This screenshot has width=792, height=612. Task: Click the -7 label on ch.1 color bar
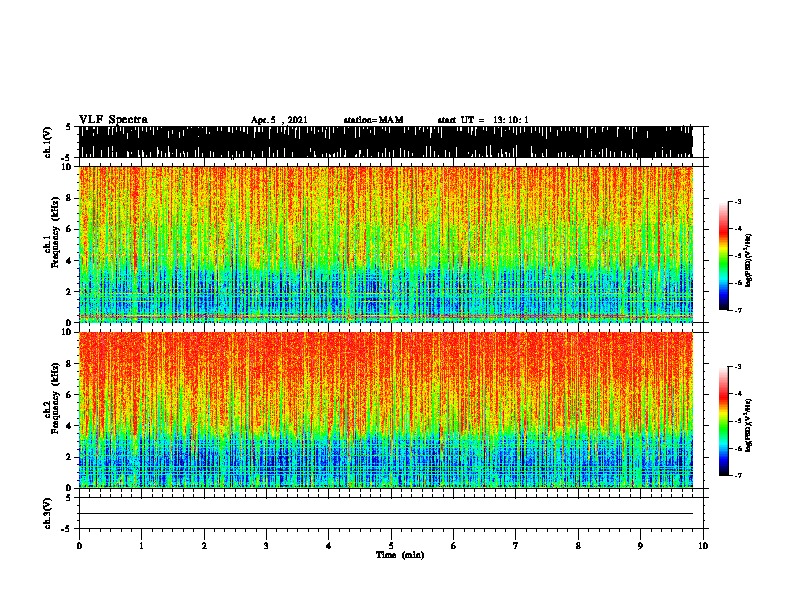click(x=738, y=310)
